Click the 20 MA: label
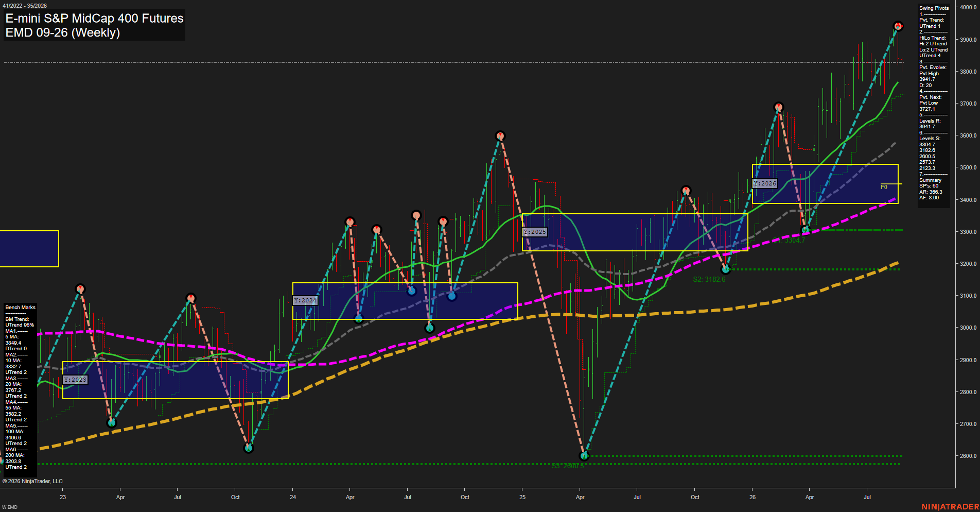Image resolution: width=980 pixels, height=512 pixels. 13,384
